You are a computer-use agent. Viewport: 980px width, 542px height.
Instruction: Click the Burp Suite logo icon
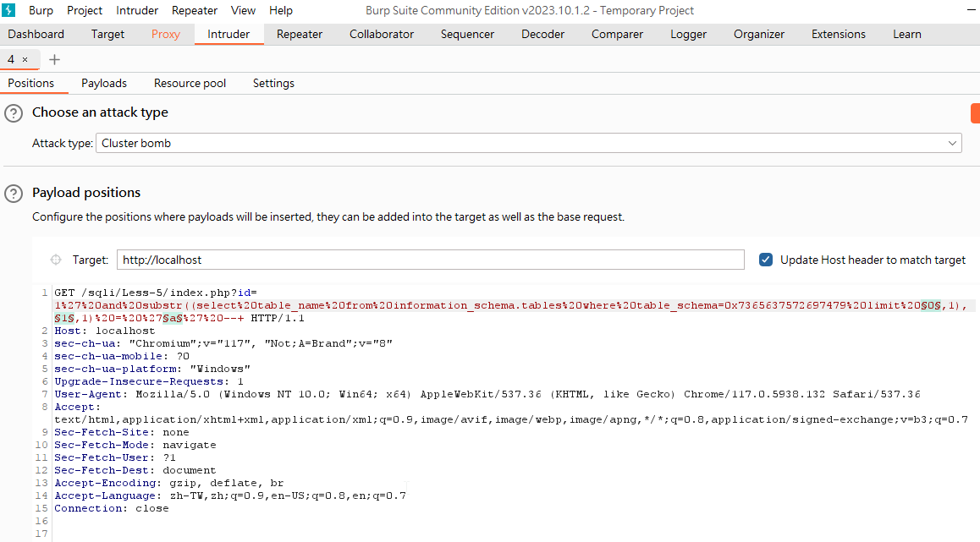pyautogui.click(x=8, y=11)
